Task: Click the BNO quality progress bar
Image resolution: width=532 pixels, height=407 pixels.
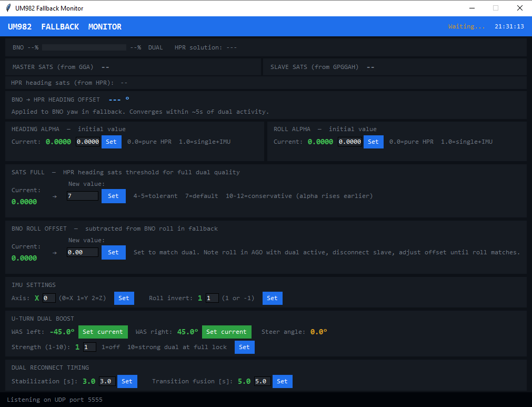Action: pyautogui.click(x=84, y=47)
